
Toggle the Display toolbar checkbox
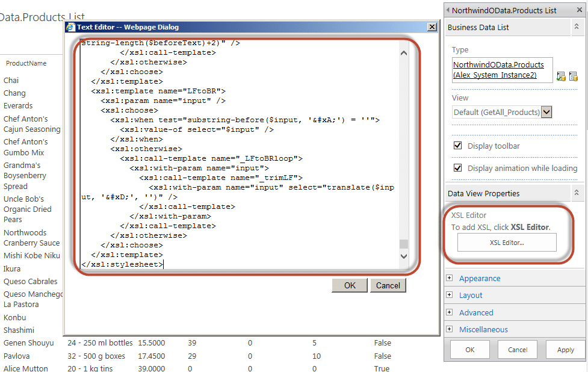click(x=457, y=146)
